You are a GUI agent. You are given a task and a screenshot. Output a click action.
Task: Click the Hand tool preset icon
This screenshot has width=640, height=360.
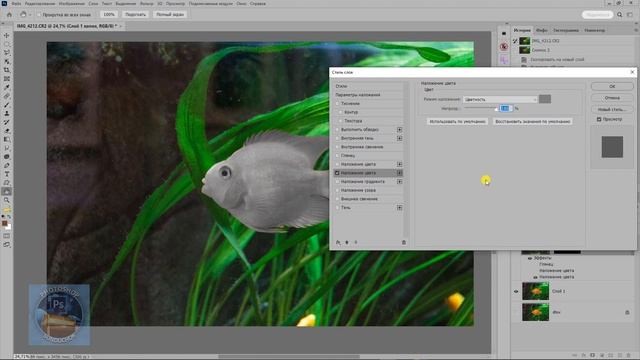click(23, 14)
